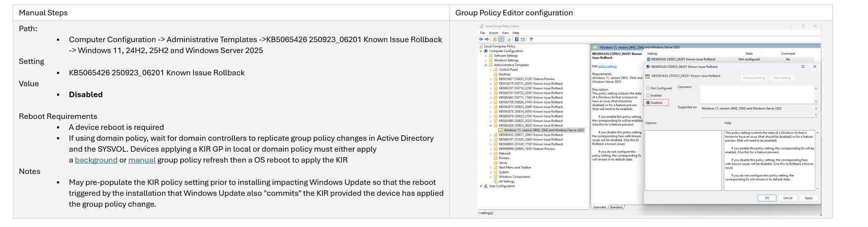Click the Up one level folder icon

494,39
